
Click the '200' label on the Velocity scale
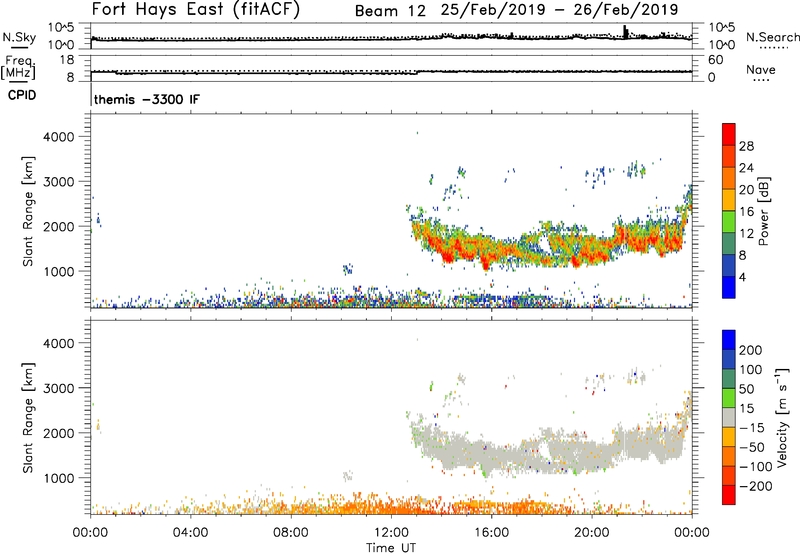(751, 350)
